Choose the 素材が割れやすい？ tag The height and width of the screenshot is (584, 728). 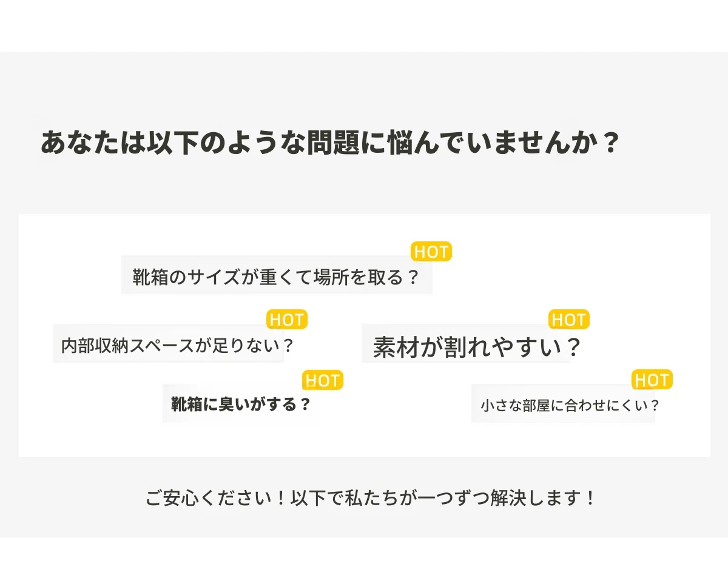(466, 347)
